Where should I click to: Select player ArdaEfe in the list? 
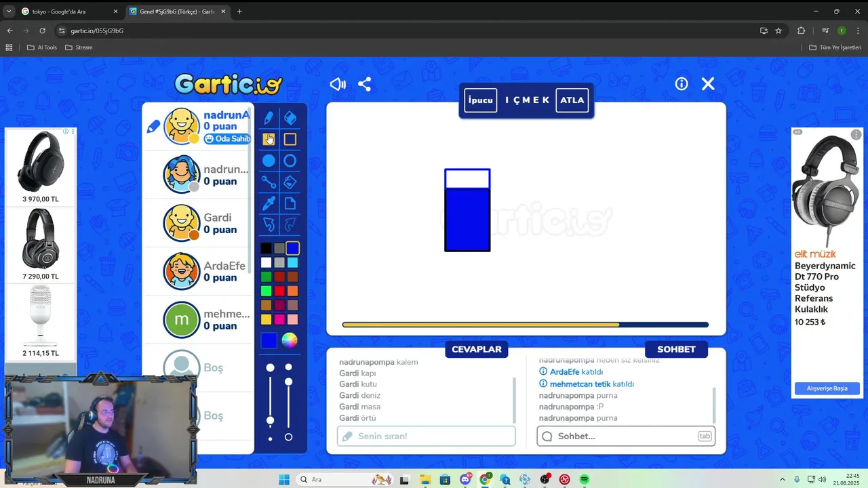199,271
